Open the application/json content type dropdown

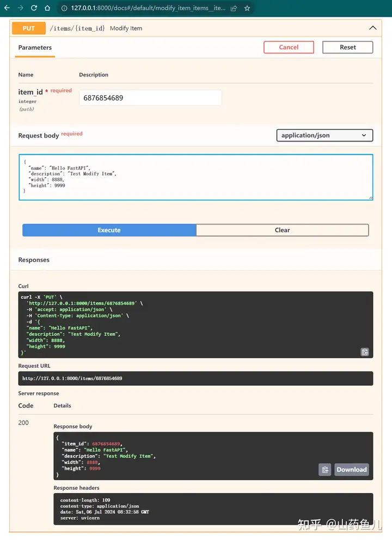coord(324,135)
